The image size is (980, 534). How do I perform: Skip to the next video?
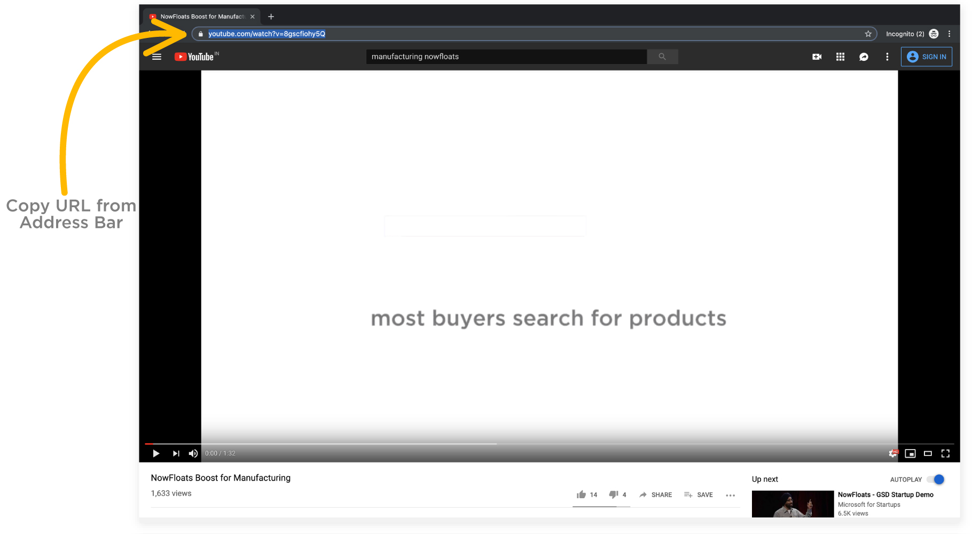(176, 453)
